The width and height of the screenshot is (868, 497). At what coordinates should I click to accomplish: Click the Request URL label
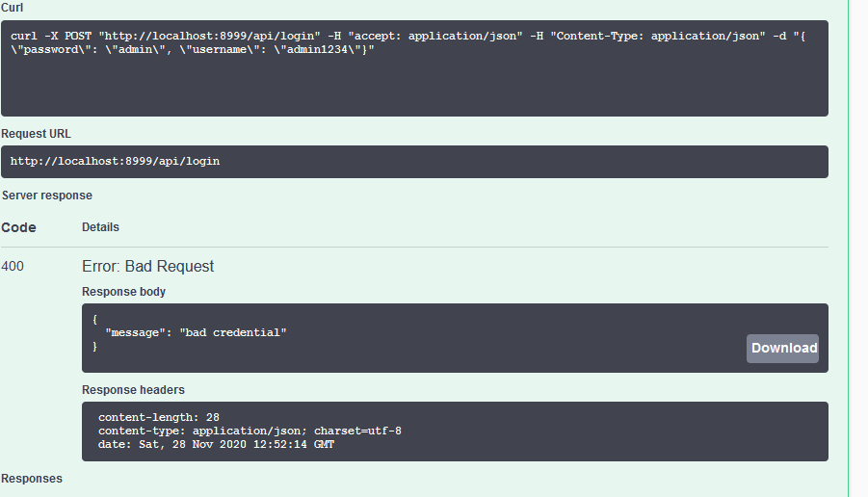36,134
